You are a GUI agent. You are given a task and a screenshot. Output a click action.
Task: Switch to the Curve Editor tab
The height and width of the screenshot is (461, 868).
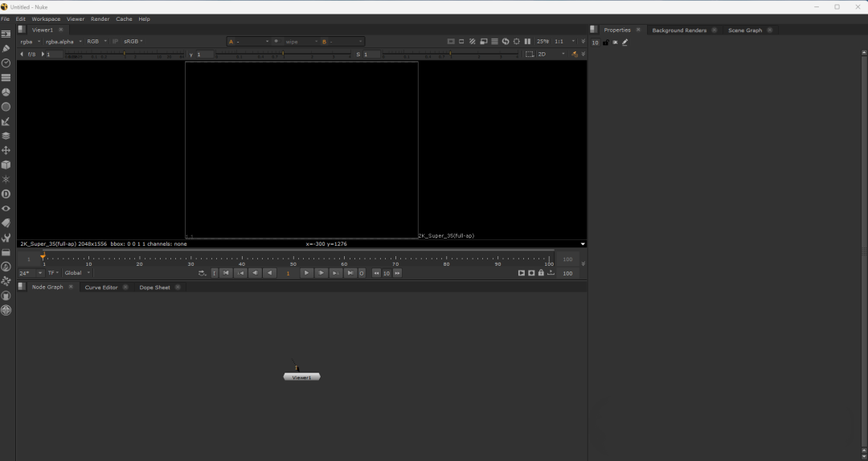(101, 288)
